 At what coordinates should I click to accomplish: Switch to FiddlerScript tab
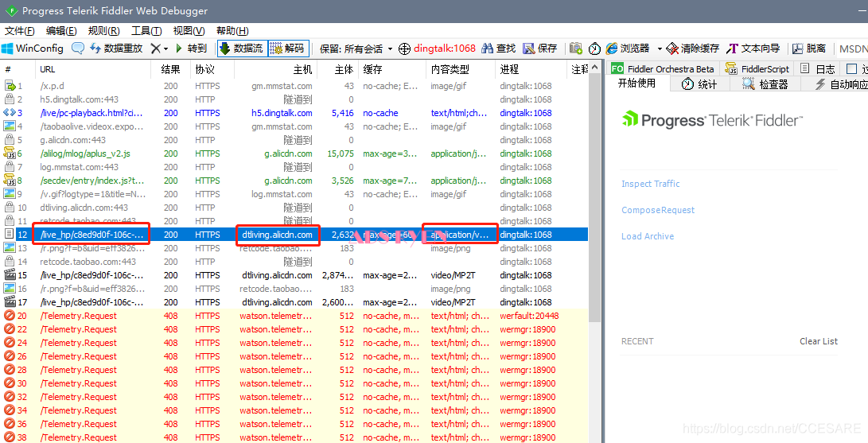tap(757, 68)
